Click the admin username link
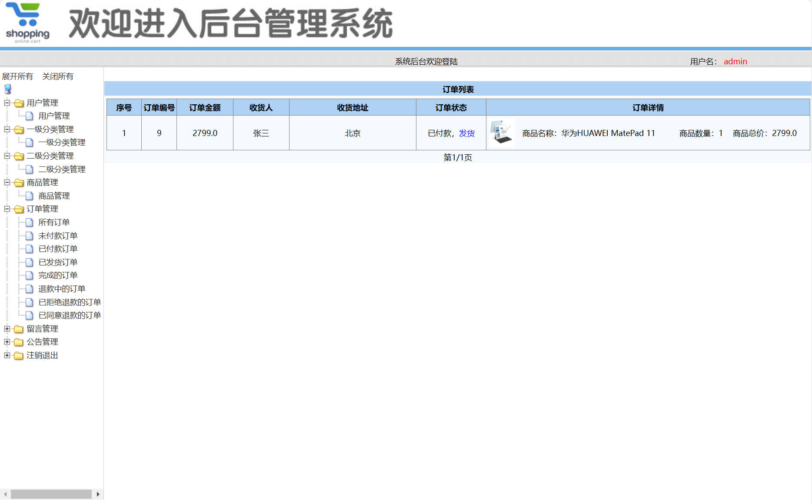The image size is (812, 504). 735,61
